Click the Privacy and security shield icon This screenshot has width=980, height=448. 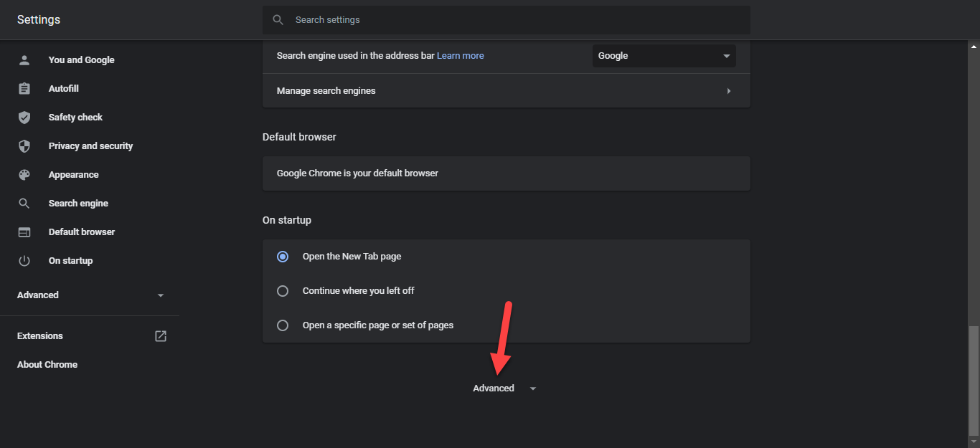tap(24, 146)
